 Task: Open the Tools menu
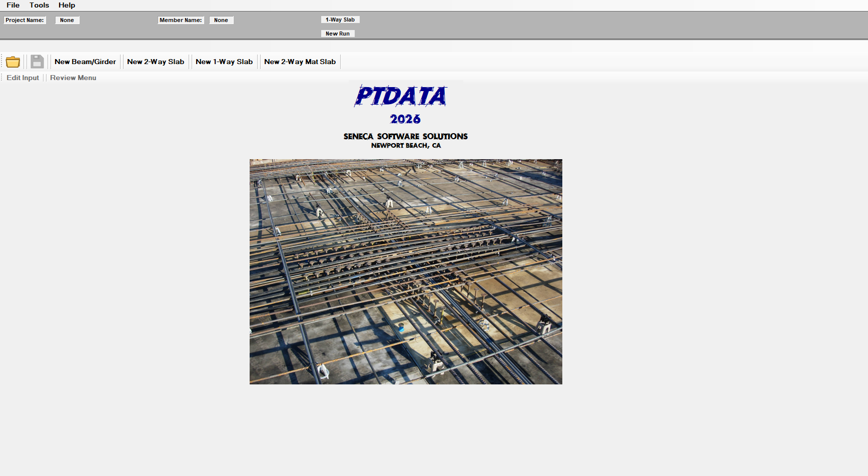coord(39,5)
